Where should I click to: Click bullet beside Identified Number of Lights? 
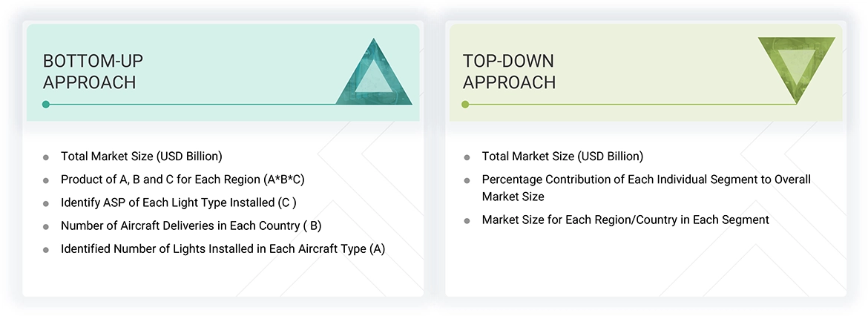(x=46, y=250)
